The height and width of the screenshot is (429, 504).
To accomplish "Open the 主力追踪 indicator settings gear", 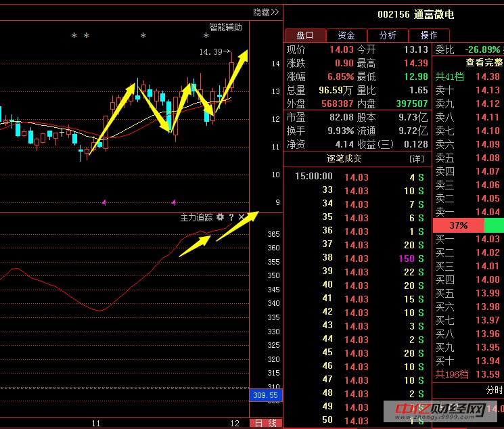I will point(220,217).
